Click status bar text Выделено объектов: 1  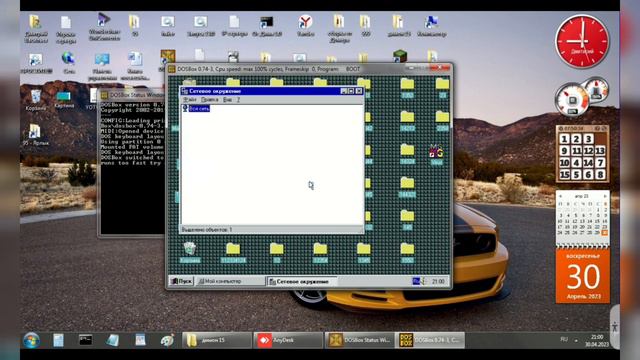tap(207, 230)
